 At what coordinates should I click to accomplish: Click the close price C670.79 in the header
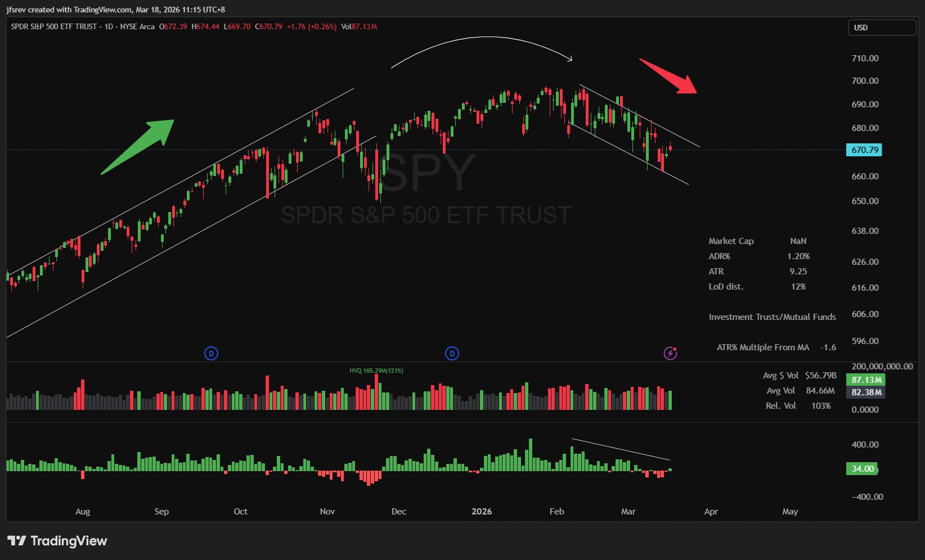coord(269,26)
